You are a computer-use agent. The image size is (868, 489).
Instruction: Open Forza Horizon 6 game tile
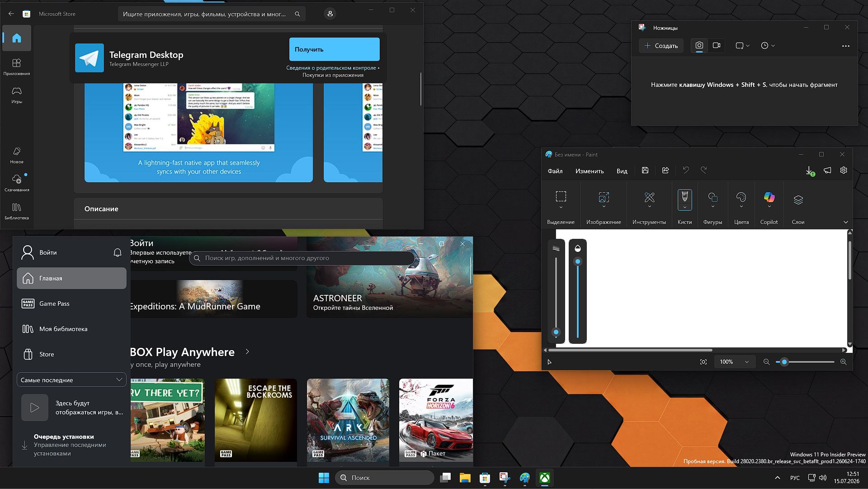[x=436, y=420]
